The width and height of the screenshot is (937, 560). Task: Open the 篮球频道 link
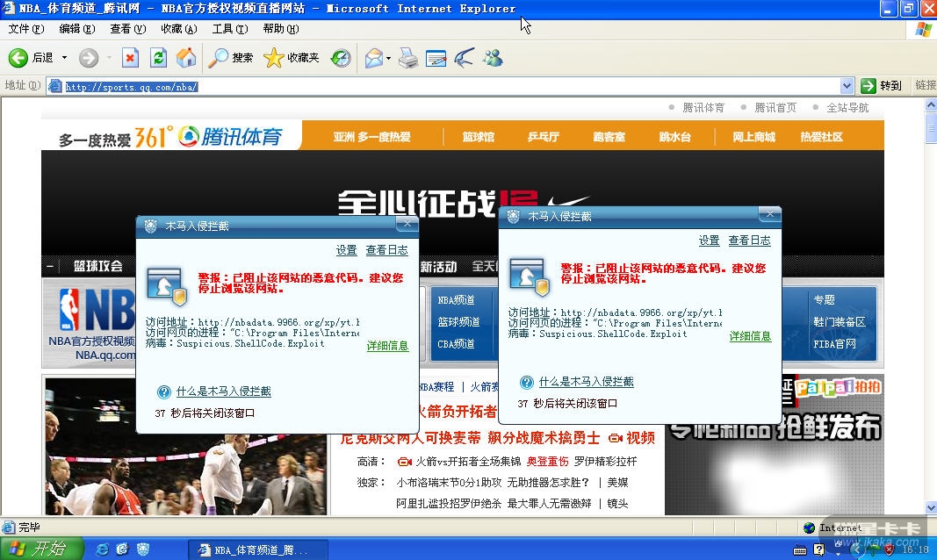coord(458,322)
